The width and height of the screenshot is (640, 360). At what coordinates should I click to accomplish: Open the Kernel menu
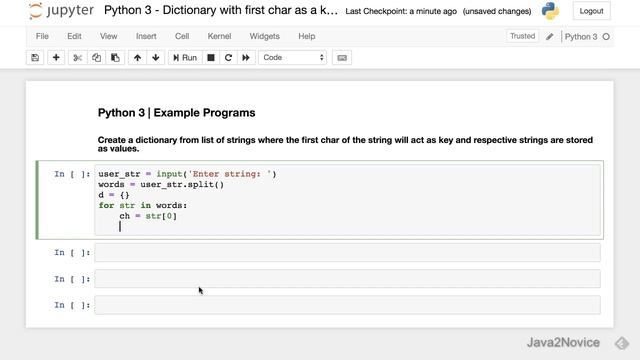pyautogui.click(x=219, y=36)
